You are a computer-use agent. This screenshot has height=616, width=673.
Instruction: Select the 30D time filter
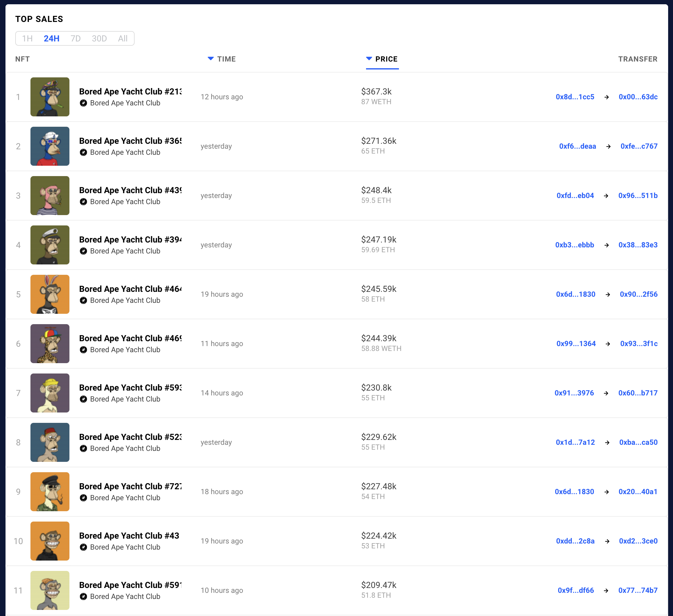pos(100,38)
